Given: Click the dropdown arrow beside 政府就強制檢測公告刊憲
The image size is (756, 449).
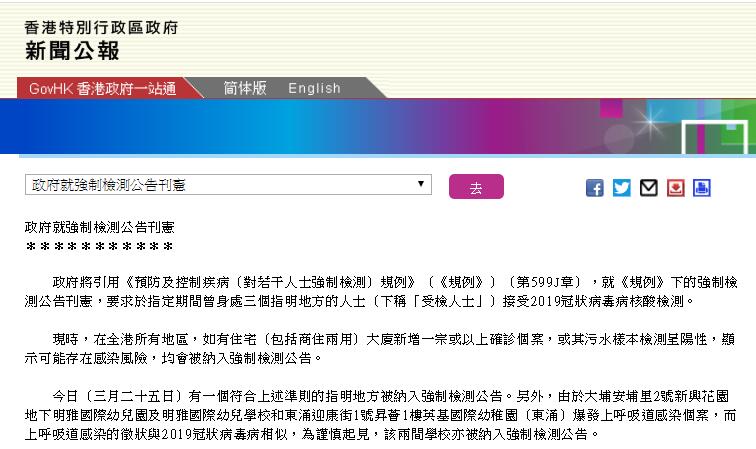Looking at the screenshot, I should (423, 186).
